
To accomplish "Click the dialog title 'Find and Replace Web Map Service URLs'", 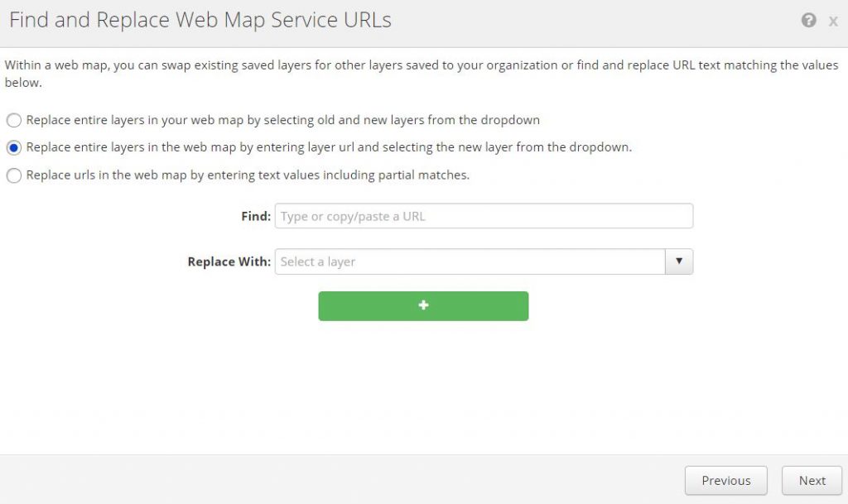I will pos(200,21).
